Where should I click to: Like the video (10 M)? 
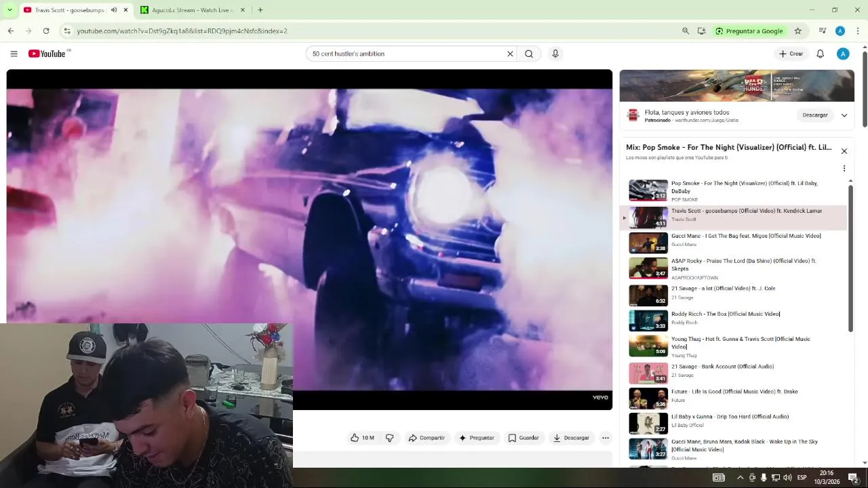pyautogui.click(x=362, y=438)
